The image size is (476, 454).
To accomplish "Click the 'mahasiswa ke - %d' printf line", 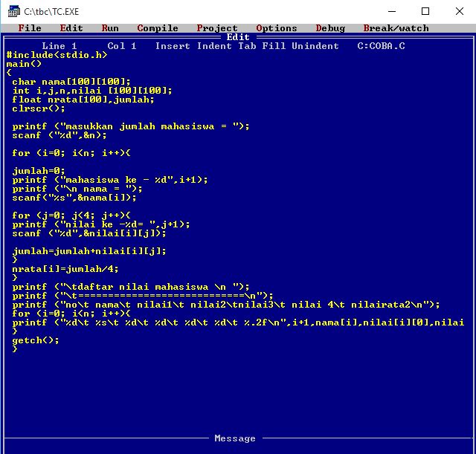I will (110, 180).
